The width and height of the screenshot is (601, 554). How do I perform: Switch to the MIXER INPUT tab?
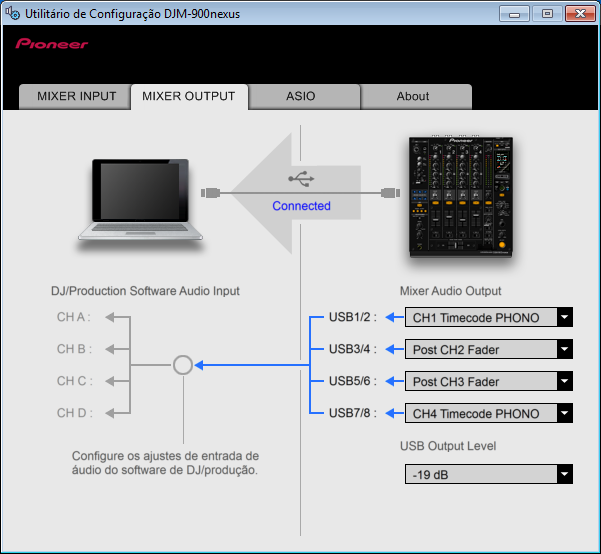[x=75, y=97]
